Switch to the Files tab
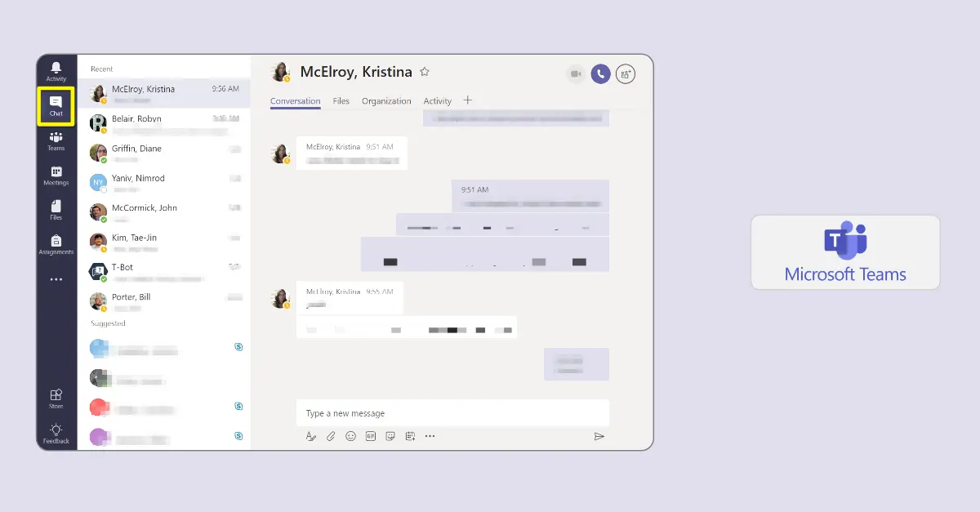Viewport: 980px width, 512px height. 341,101
